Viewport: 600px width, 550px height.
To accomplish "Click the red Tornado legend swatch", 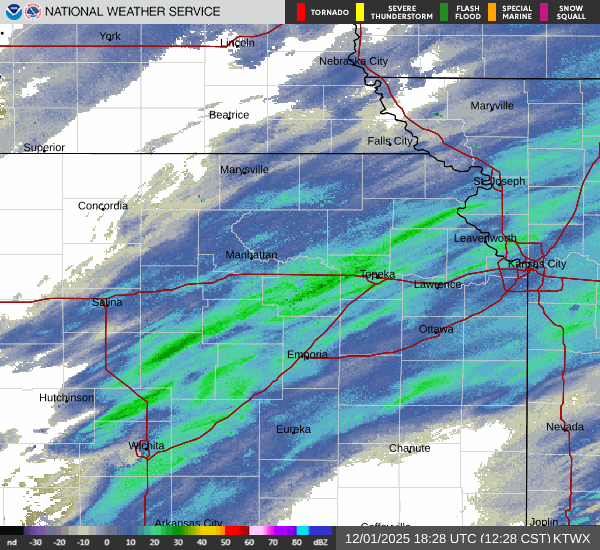I will 301,12.
